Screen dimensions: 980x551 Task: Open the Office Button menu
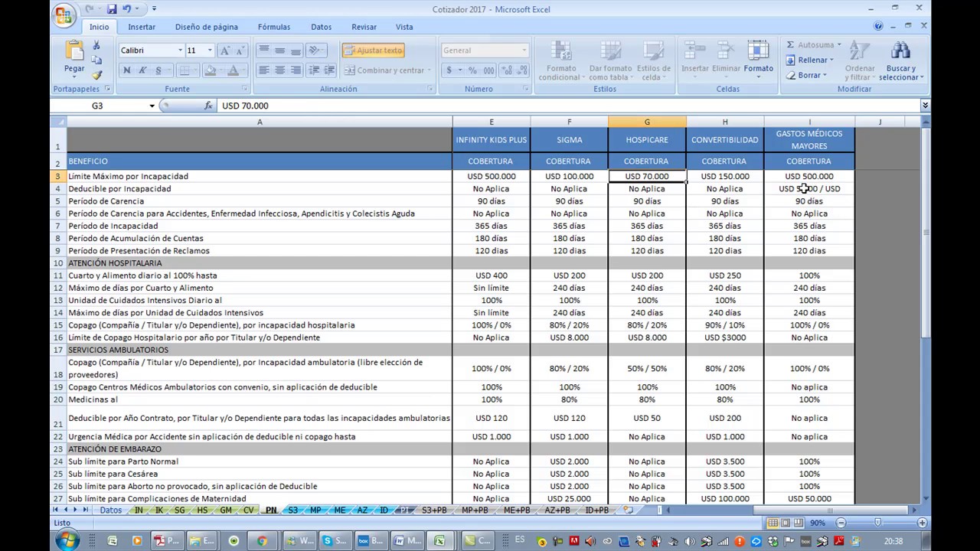tap(65, 15)
